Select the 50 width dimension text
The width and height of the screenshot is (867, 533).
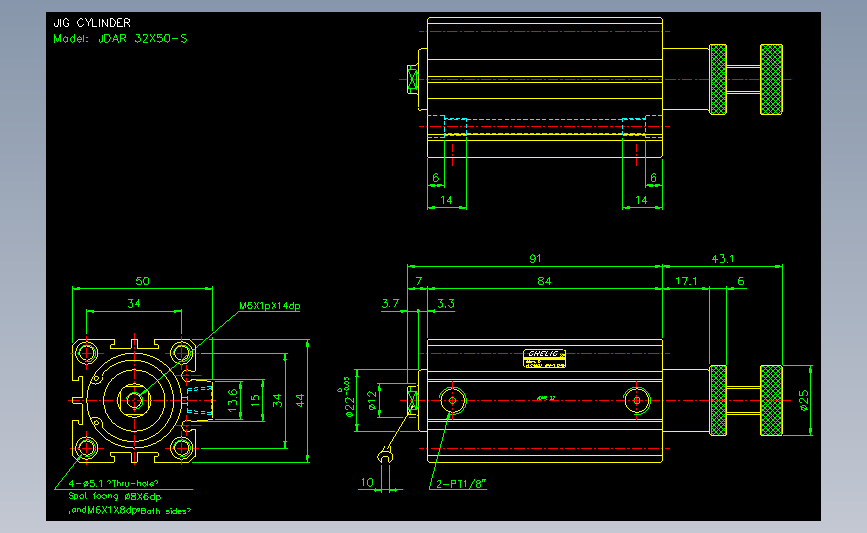tap(143, 281)
